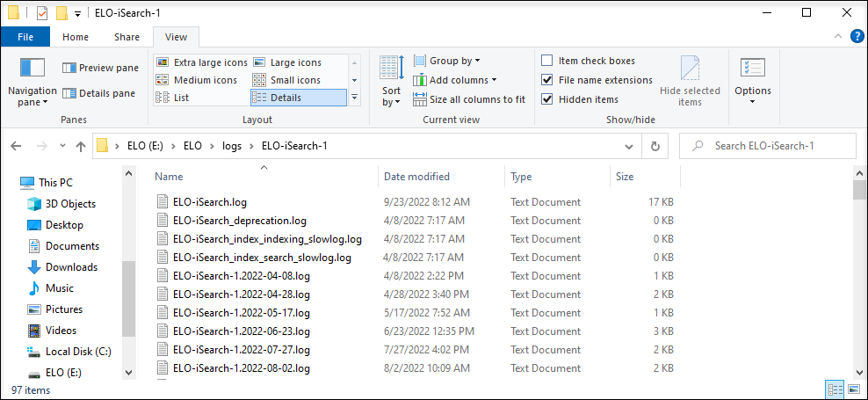Click file icon of ELO-iSearch-1.2022-08-02.log
Image resolution: width=868 pixels, height=400 pixels.
click(163, 367)
